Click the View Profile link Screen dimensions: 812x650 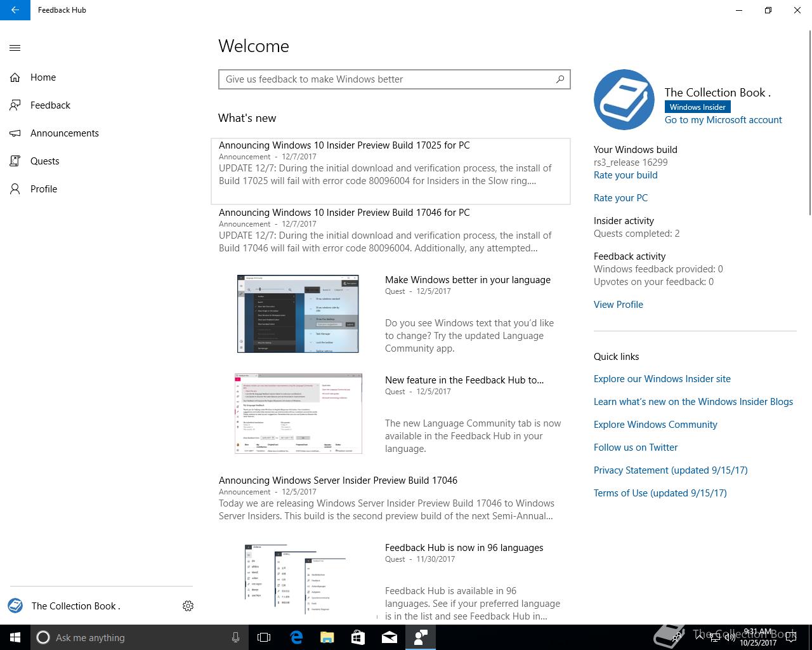(x=619, y=305)
